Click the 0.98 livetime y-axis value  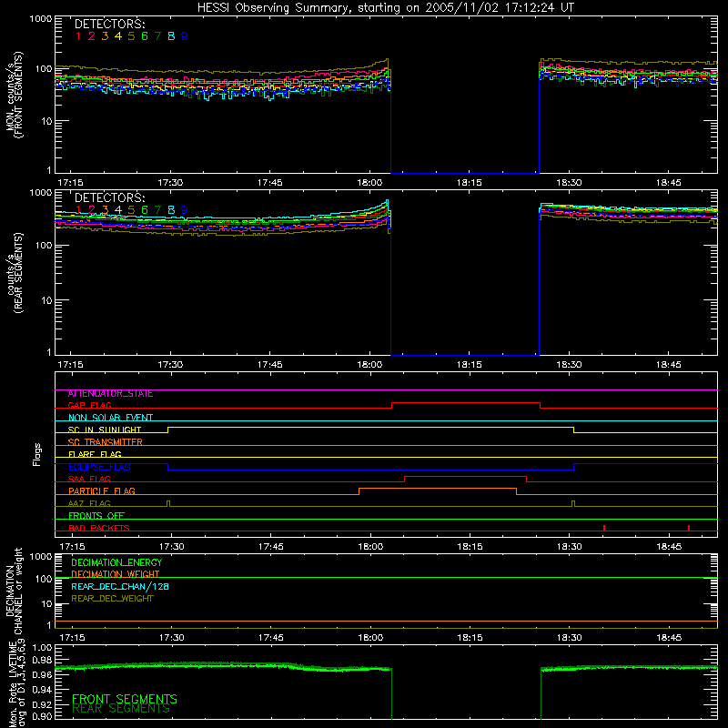(x=42, y=661)
